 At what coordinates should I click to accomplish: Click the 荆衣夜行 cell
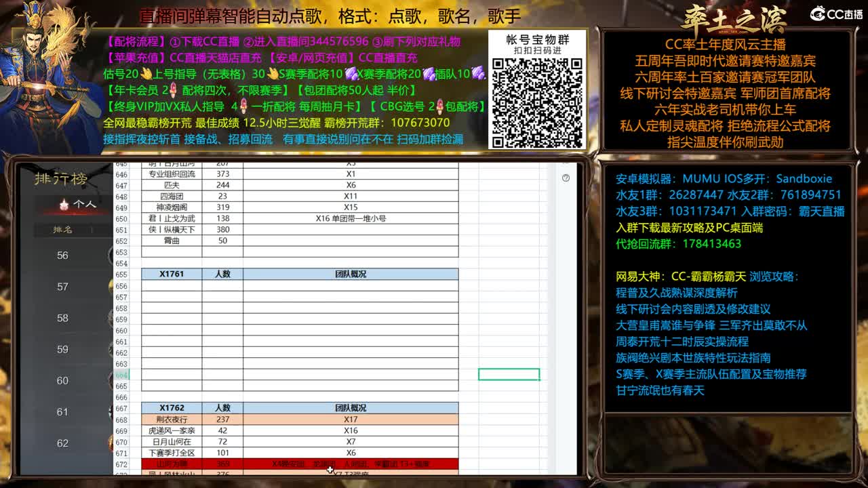tap(172, 420)
